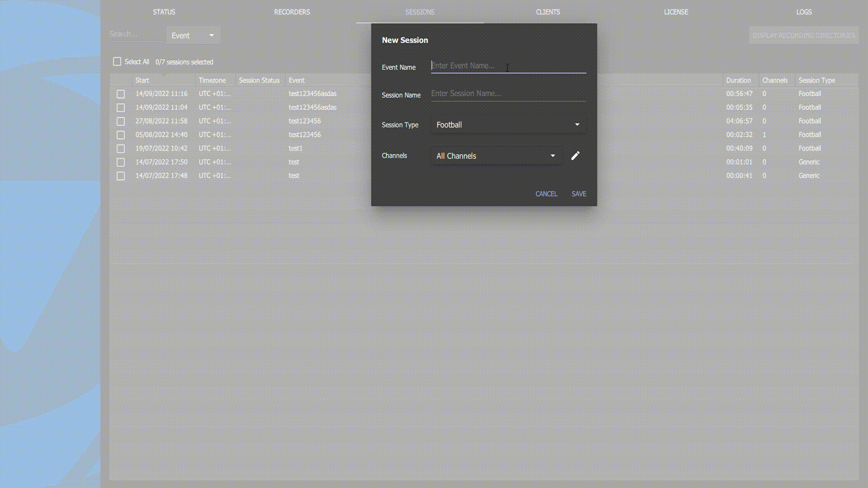The width and height of the screenshot is (868, 488).
Task: Click Generic type in 17:50 row
Action: click(809, 162)
